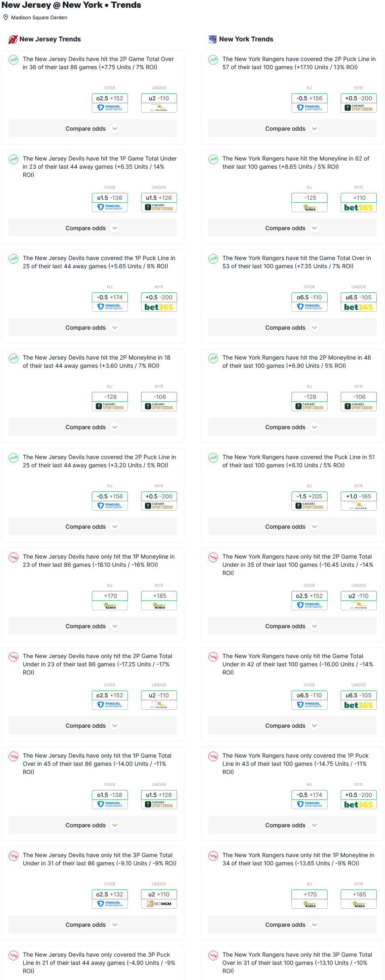Click BetRivers logo under +1.0 -165 puck line
This screenshot has width=385, height=980.
358,507
